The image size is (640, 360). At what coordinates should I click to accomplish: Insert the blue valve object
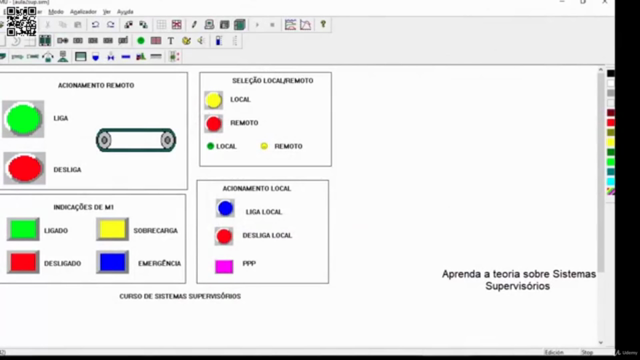pyautogui.click(x=111, y=57)
